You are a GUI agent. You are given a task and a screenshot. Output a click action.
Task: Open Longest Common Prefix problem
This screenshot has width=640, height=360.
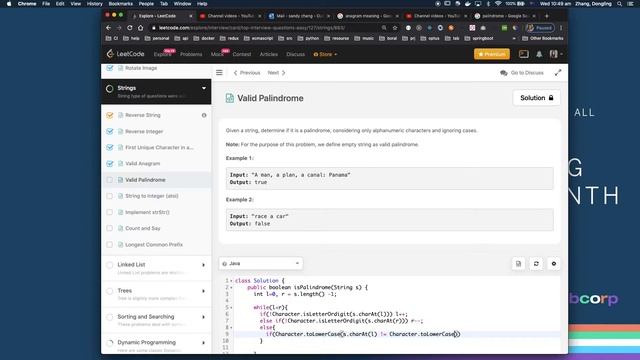(x=154, y=244)
